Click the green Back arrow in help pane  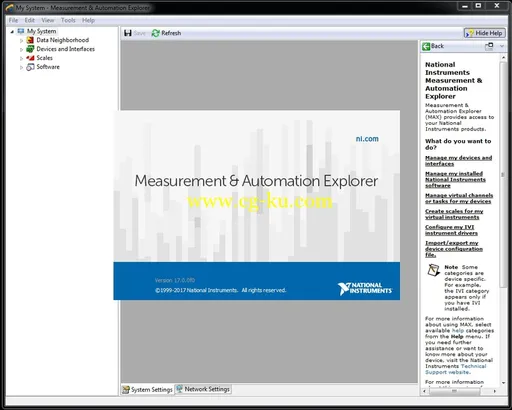(x=426, y=46)
